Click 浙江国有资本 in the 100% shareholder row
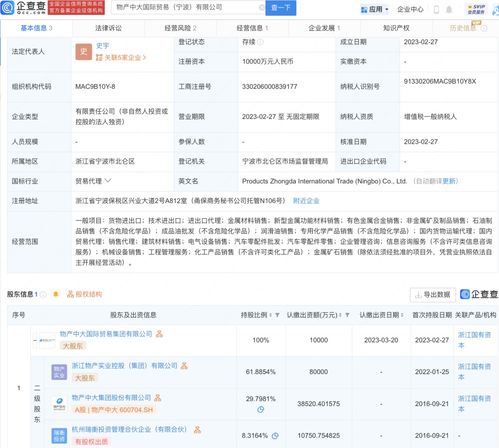Screen dimensions: 499x448 [x=474, y=340]
